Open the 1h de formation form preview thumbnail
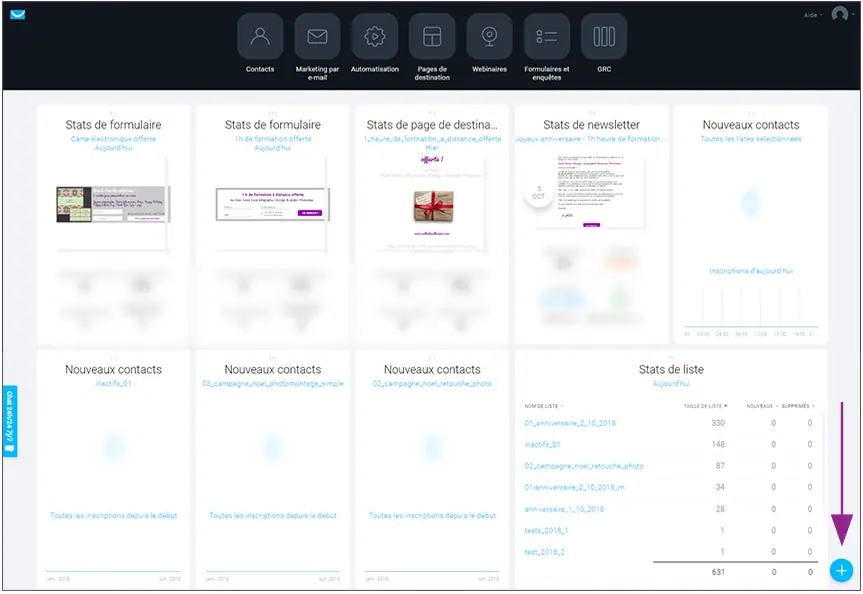Image resolution: width=863 pixels, height=594 pixels. tap(272, 204)
